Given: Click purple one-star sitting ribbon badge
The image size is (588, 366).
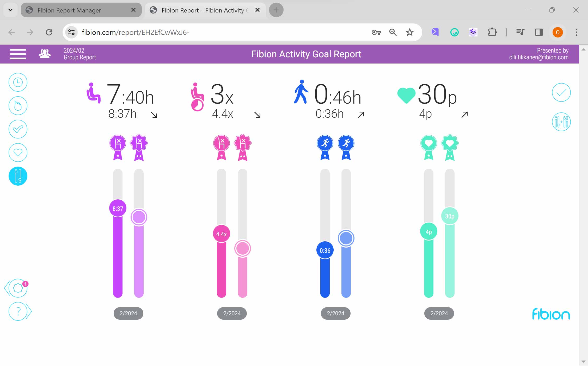Looking at the screenshot, I should tap(118, 147).
